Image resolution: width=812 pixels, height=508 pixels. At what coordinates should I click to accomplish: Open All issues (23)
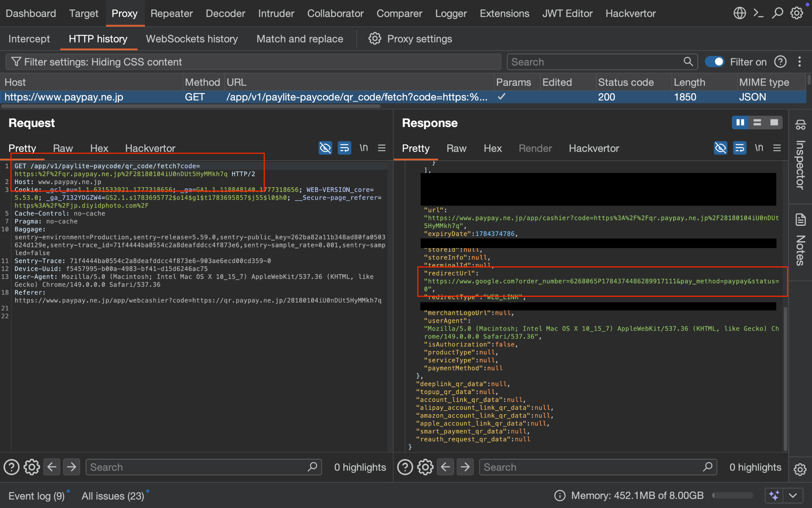coord(113,496)
